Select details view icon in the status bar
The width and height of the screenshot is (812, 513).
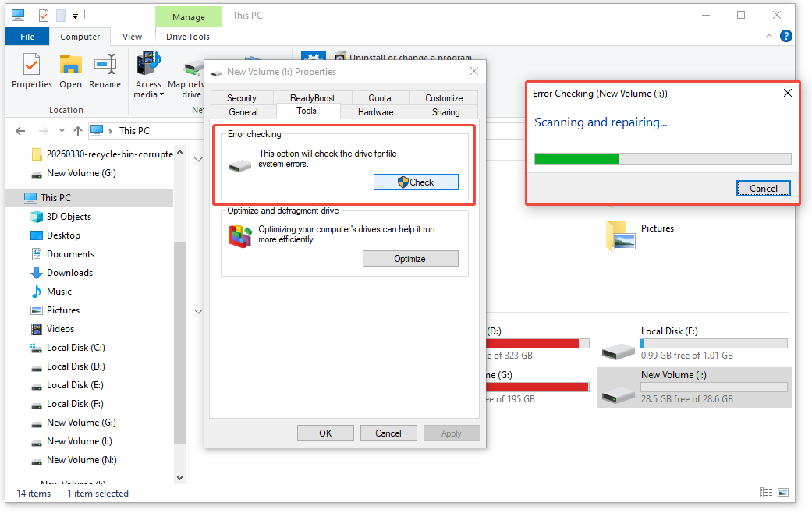click(x=765, y=492)
